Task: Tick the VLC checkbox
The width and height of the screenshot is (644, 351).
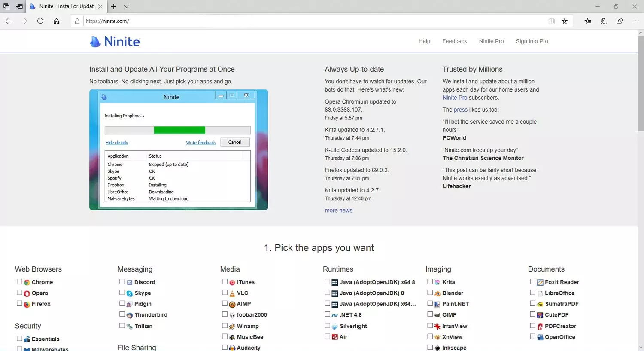Action: pyautogui.click(x=225, y=292)
